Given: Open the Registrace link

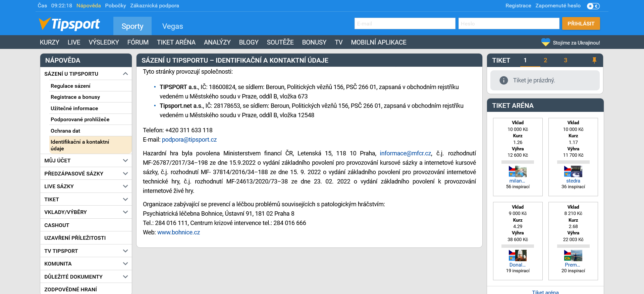Looking at the screenshot, I should (518, 6).
